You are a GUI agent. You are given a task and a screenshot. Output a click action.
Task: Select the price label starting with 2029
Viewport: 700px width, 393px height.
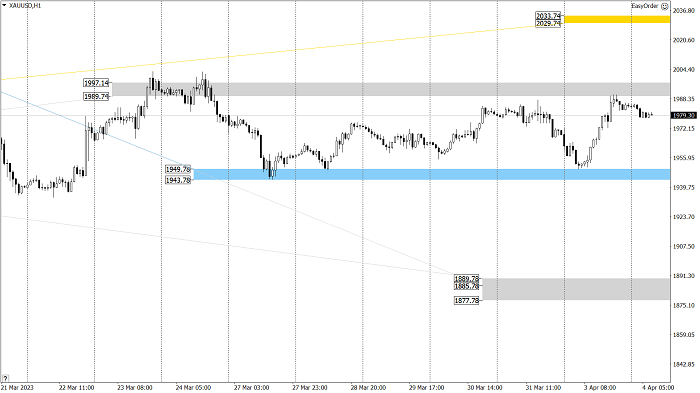(548, 23)
